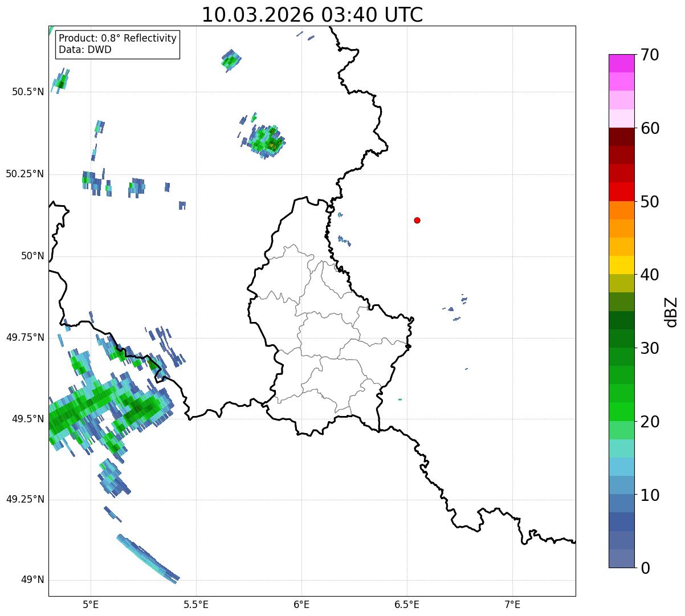Pick the olive segment just below 40
Viewport: 685px width, 616px height.
point(622,284)
